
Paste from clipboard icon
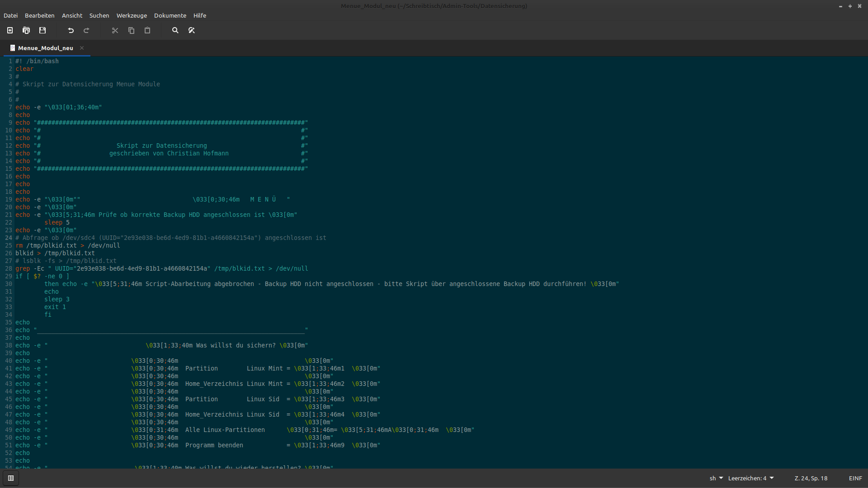click(x=147, y=30)
